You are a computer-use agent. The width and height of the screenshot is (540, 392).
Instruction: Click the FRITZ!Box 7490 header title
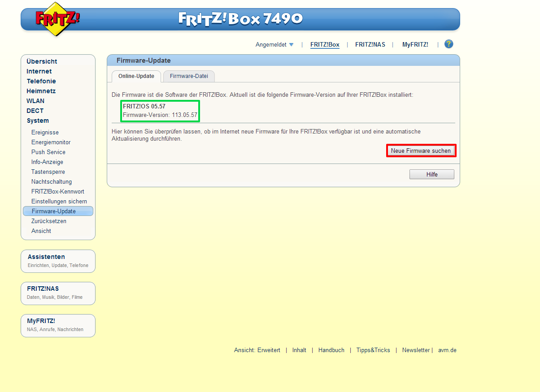click(x=240, y=18)
